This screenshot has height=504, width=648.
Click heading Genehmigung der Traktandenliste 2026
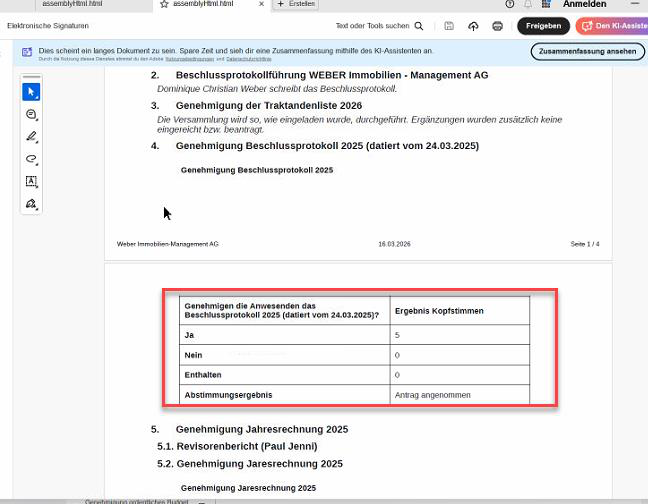[269, 106]
